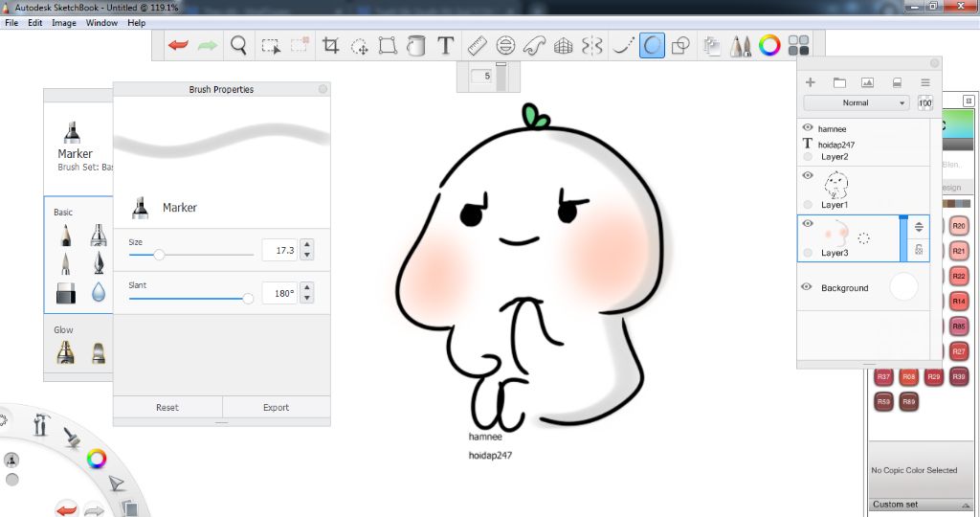Add a new layer with plus icon
The image size is (980, 517).
click(810, 82)
